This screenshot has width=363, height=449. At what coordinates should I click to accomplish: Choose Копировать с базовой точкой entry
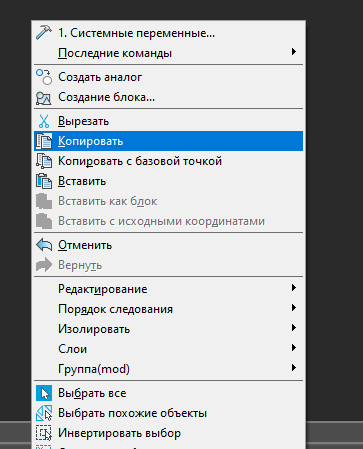pos(168,161)
